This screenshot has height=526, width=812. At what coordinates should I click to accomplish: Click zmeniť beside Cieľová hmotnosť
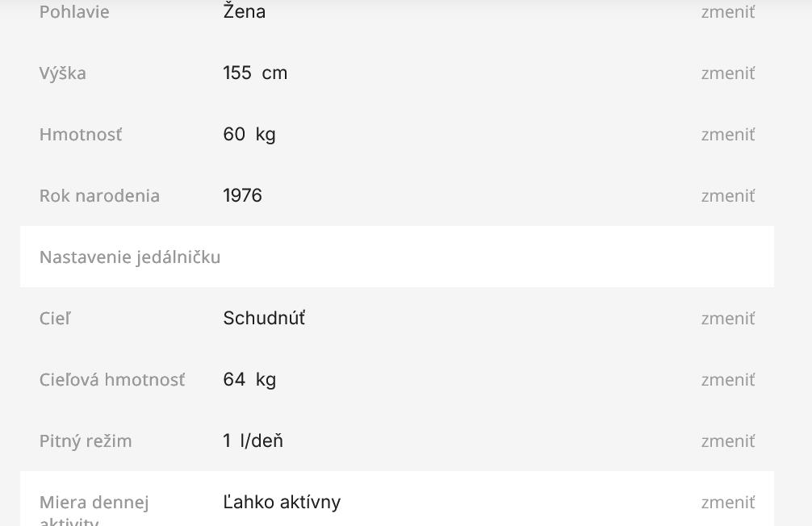pyautogui.click(x=727, y=380)
